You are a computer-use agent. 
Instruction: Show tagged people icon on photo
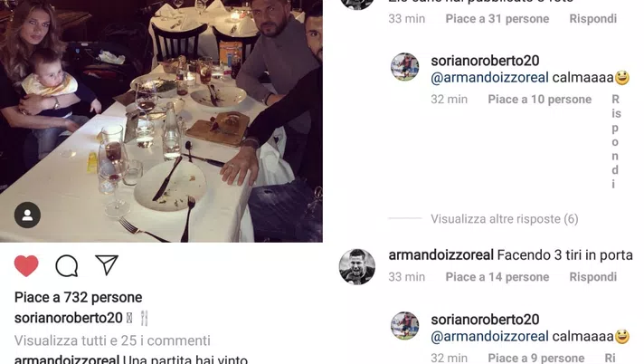click(27, 215)
